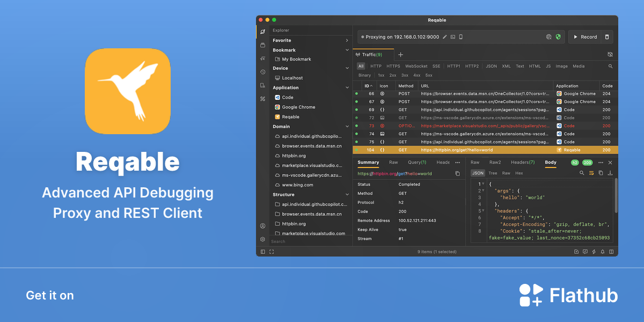Filter traffic by HTTP2 protocol
The height and width of the screenshot is (322, 644).
472,67
